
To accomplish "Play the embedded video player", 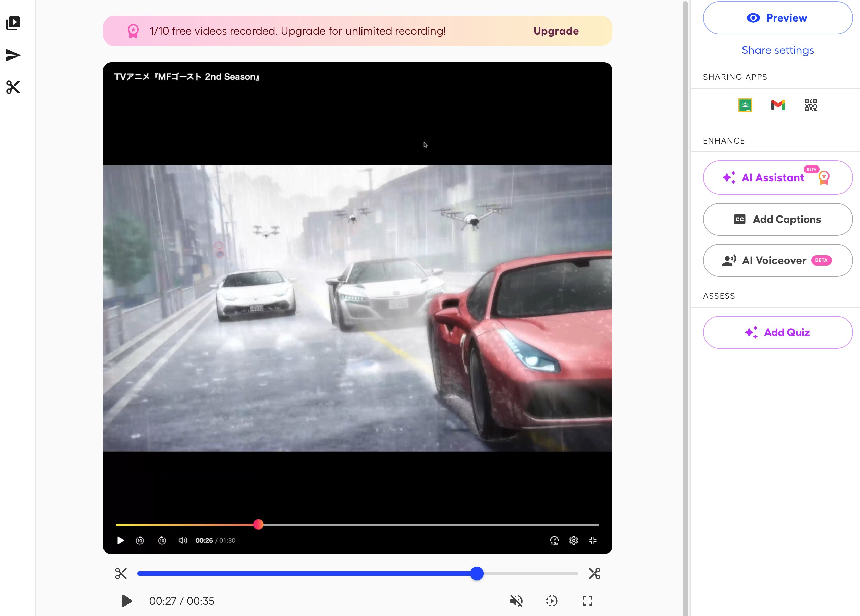I will click(x=120, y=540).
